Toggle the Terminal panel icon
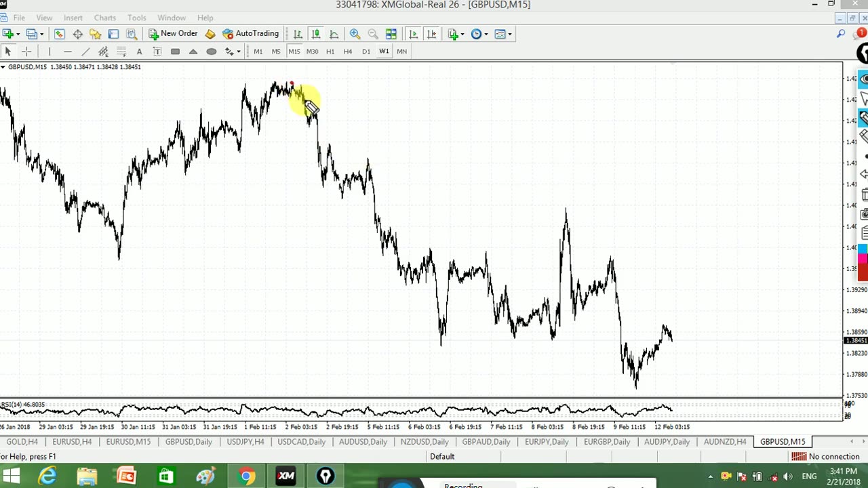The width and height of the screenshot is (868, 488). click(113, 34)
